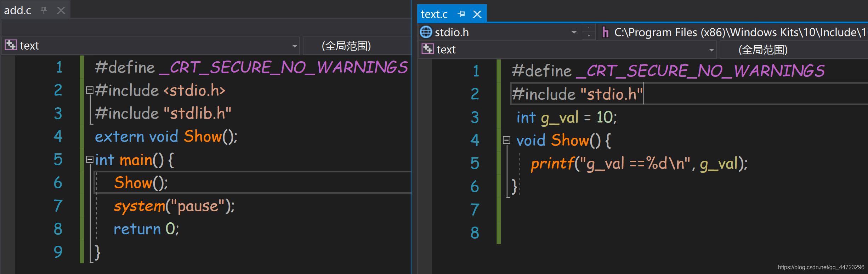
Task: Click the printf line in text.c
Action: coord(639,164)
